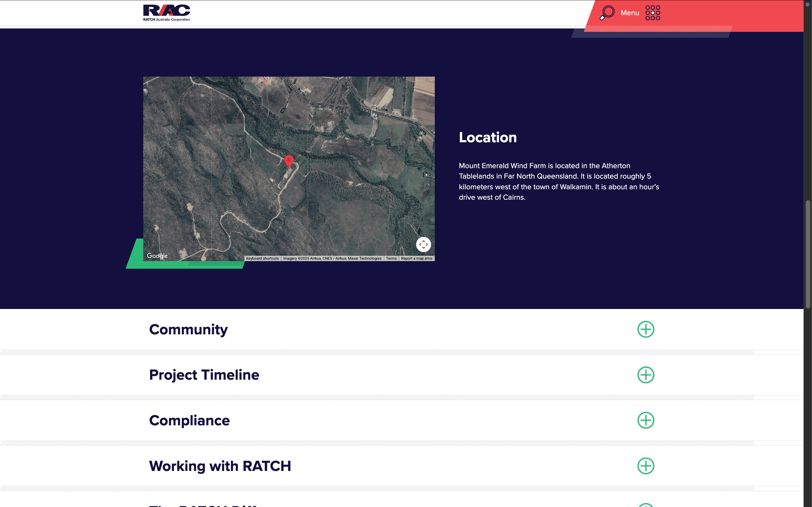Click the Compliance heading
Viewport: 812px width, 507px height.
(x=189, y=421)
